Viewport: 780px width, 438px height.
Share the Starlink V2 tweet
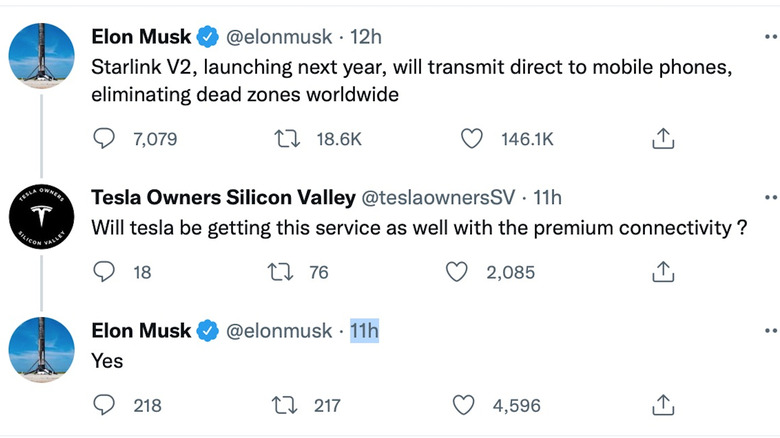[x=662, y=139]
